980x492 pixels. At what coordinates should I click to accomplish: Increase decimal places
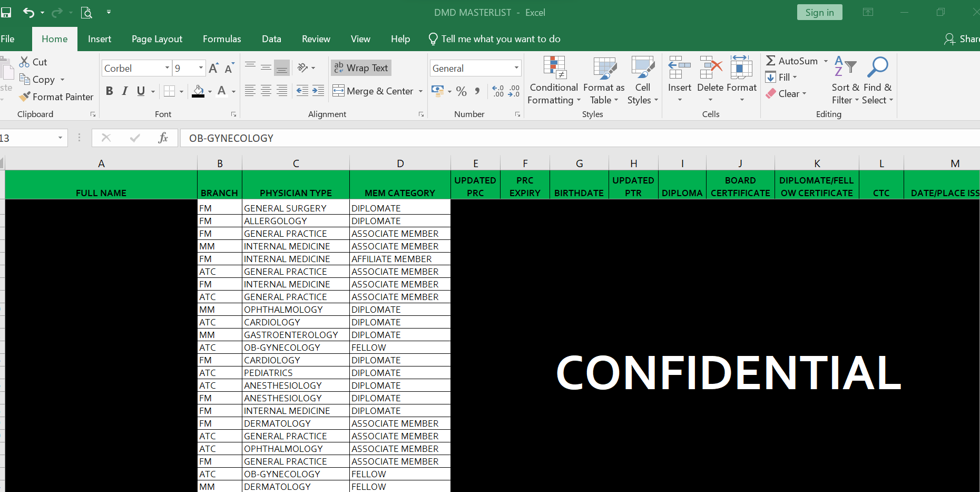(498, 91)
